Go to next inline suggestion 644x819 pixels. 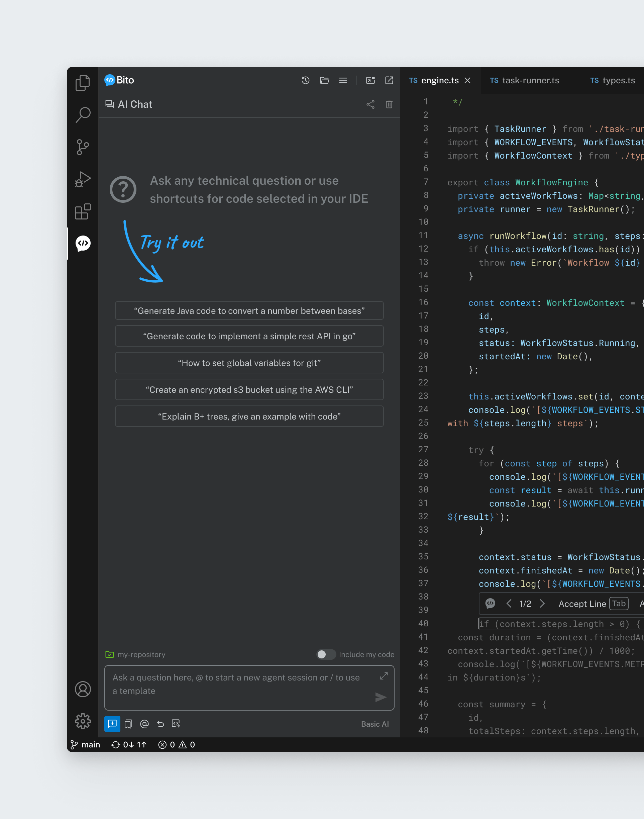542,604
